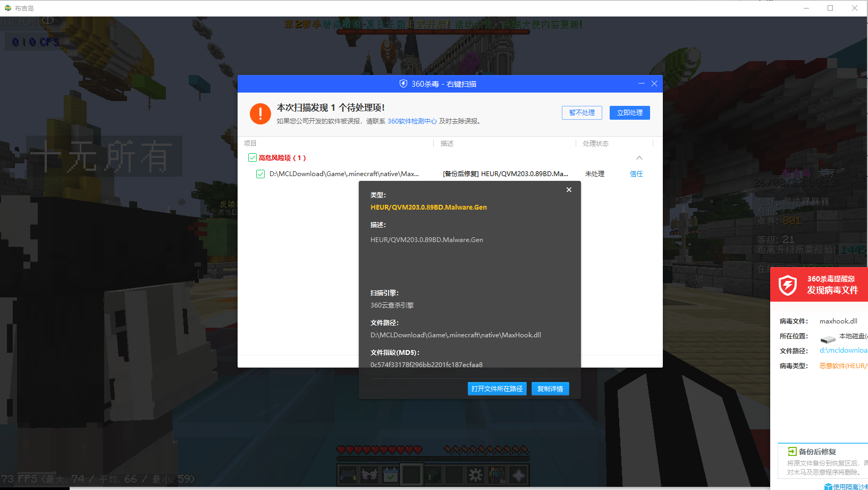Toggle the checkbox for the MaxHook.dll file row
Image resolution: width=868 pixels, height=490 pixels.
[260, 174]
